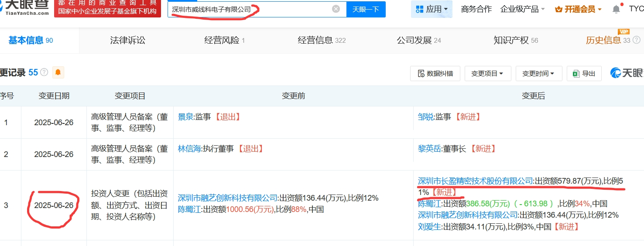Click 天眼一下 search button
644x246 pixels.
(x=366, y=9)
